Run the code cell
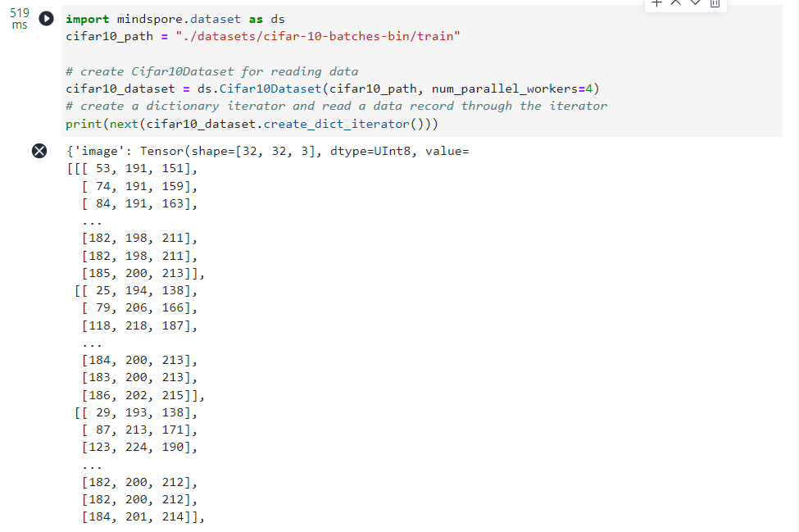Viewport: 799px width, 532px height. pos(48,19)
